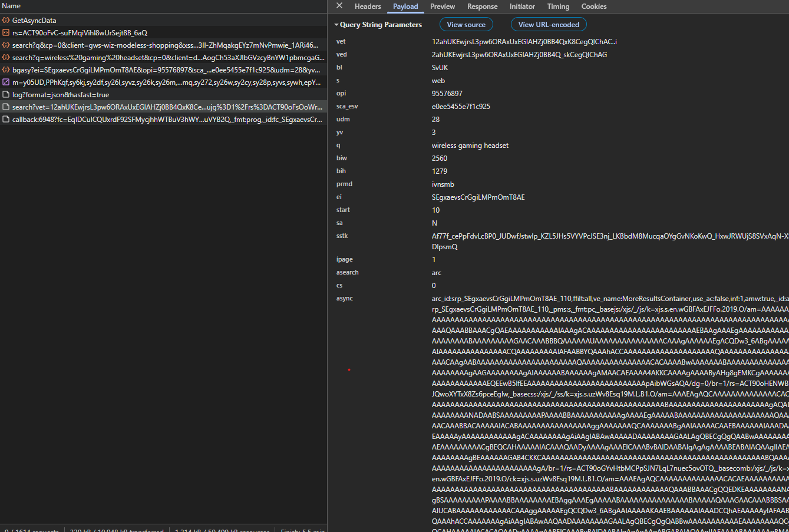Click the fetch icon beside bgasy?ei request
Viewport: 789px width, 532px height.
(6, 70)
